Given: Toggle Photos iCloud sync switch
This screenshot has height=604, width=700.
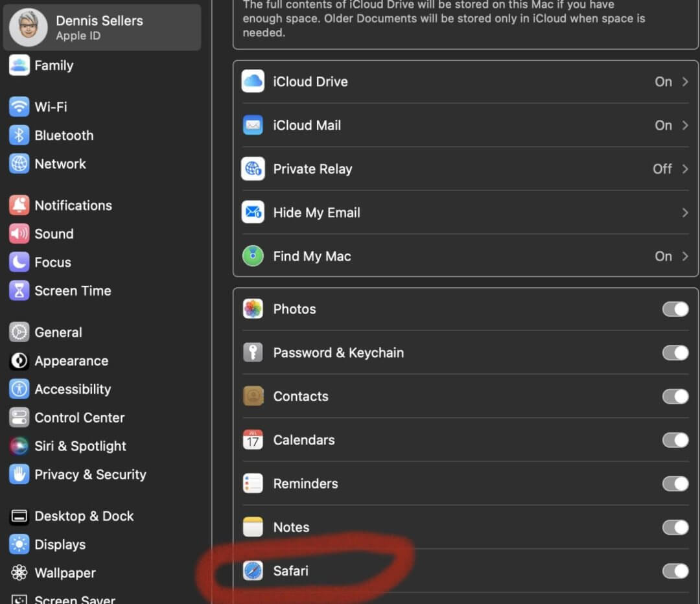Looking at the screenshot, I should pyautogui.click(x=675, y=309).
